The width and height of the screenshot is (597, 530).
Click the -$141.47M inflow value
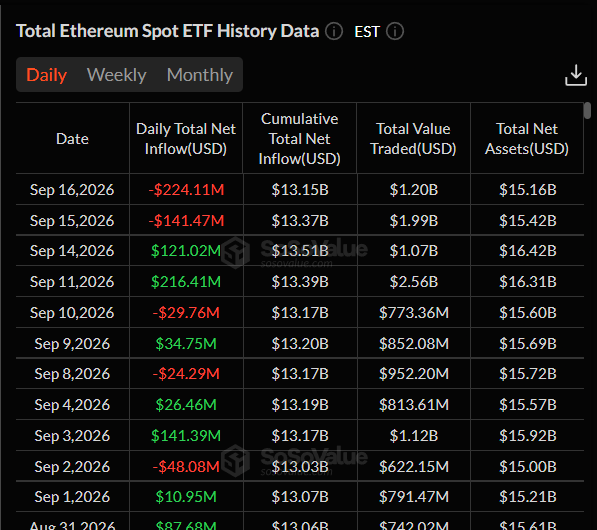[186, 220]
